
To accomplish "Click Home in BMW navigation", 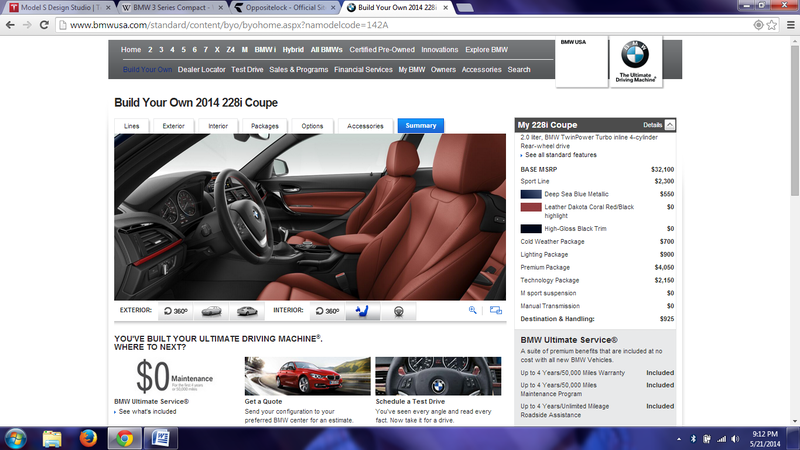I will (131, 49).
